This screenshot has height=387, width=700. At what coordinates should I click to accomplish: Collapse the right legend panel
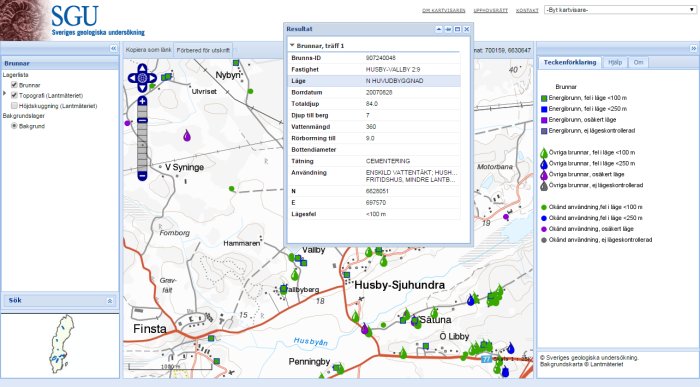(x=693, y=48)
